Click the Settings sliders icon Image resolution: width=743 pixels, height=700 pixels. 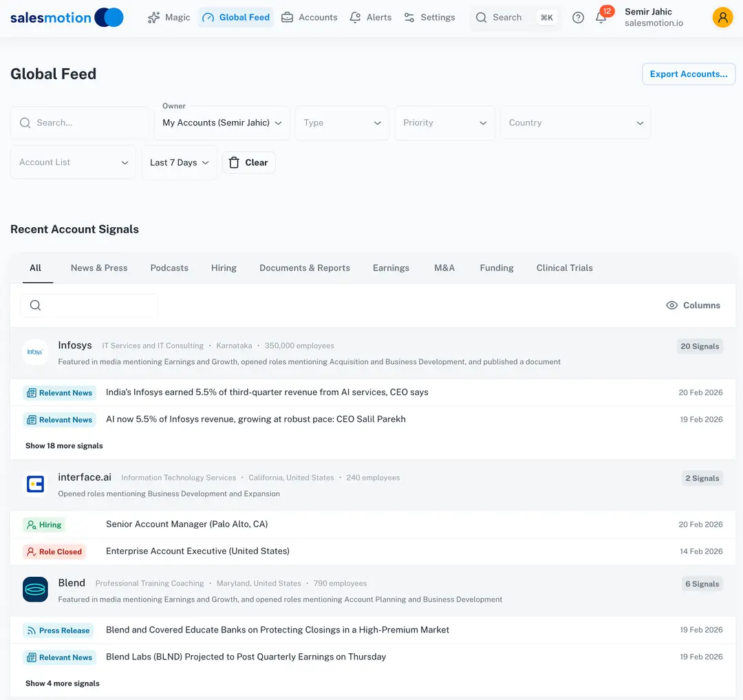coord(409,17)
